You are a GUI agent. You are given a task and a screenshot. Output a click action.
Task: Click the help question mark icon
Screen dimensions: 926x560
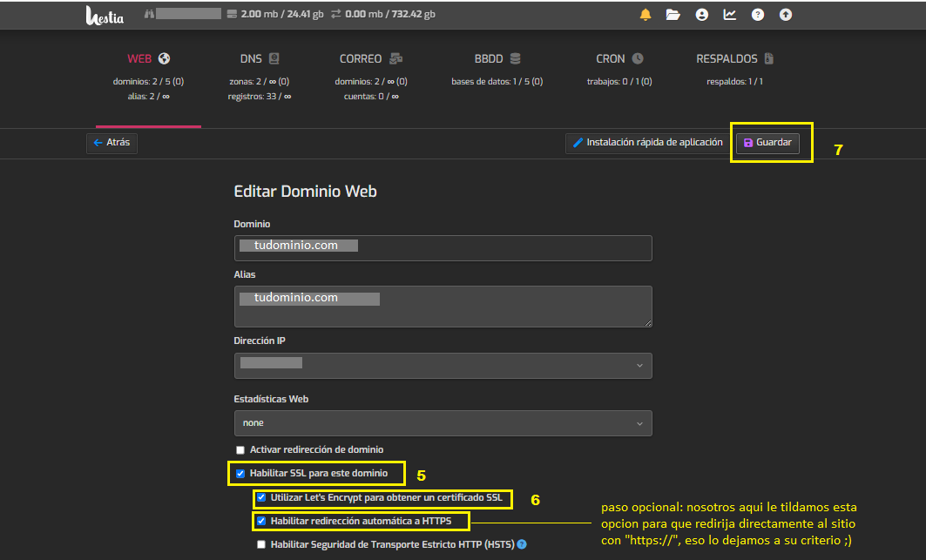pos(758,15)
